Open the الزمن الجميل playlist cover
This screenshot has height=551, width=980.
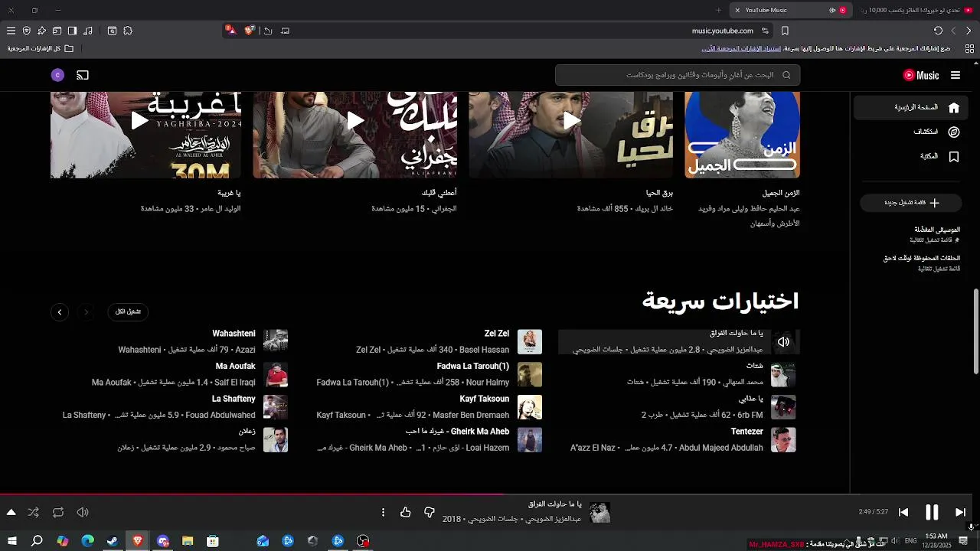[x=742, y=135]
